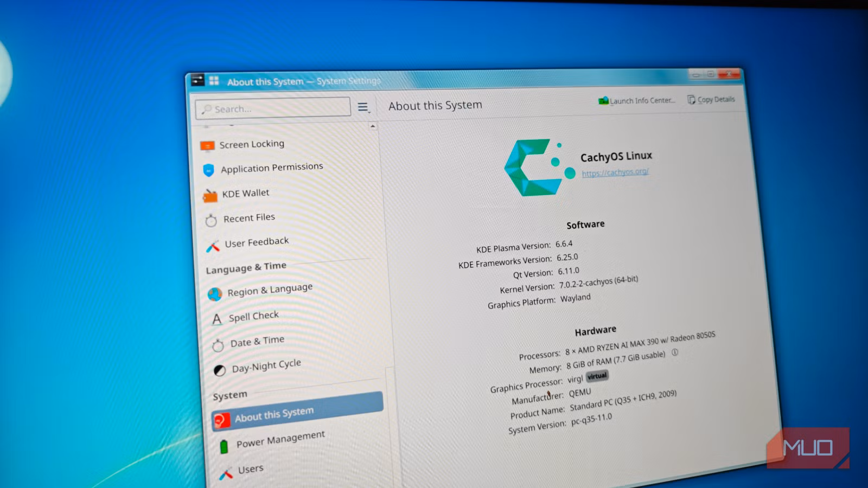Click the Region & Language globe icon
The image size is (868, 488).
(215, 294)
